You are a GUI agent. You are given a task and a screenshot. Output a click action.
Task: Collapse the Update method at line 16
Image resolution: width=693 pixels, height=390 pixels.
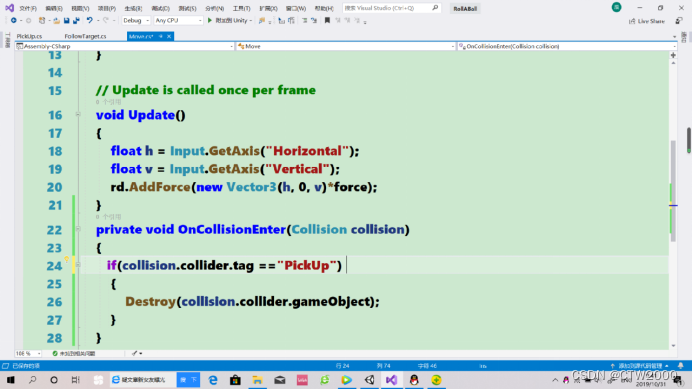[x=78, y=115]
